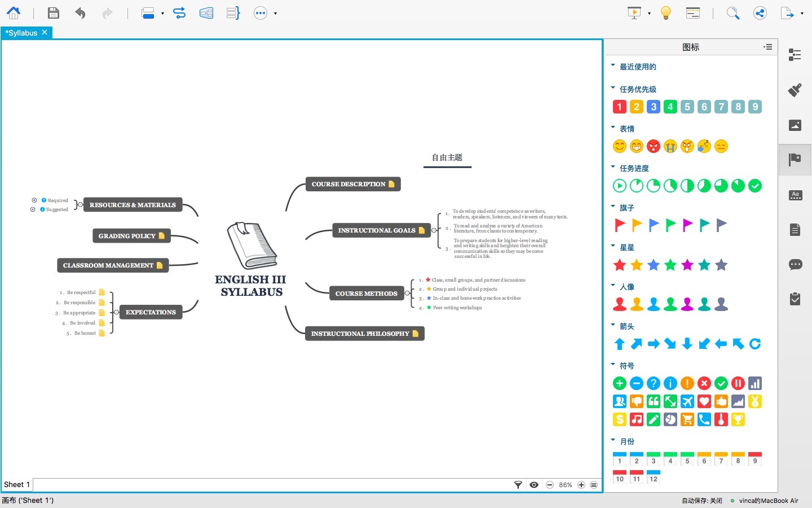Open the format paintbrush styles panel

(x=795, y=90)
